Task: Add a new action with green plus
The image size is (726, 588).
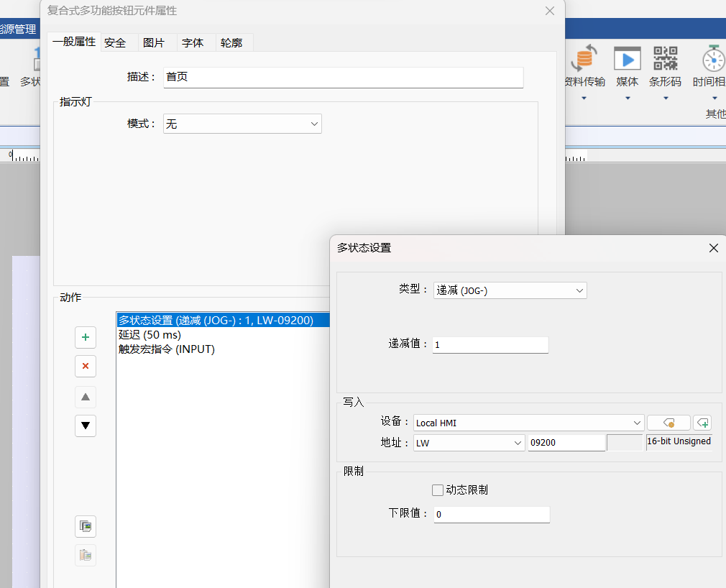Action: 86,337
